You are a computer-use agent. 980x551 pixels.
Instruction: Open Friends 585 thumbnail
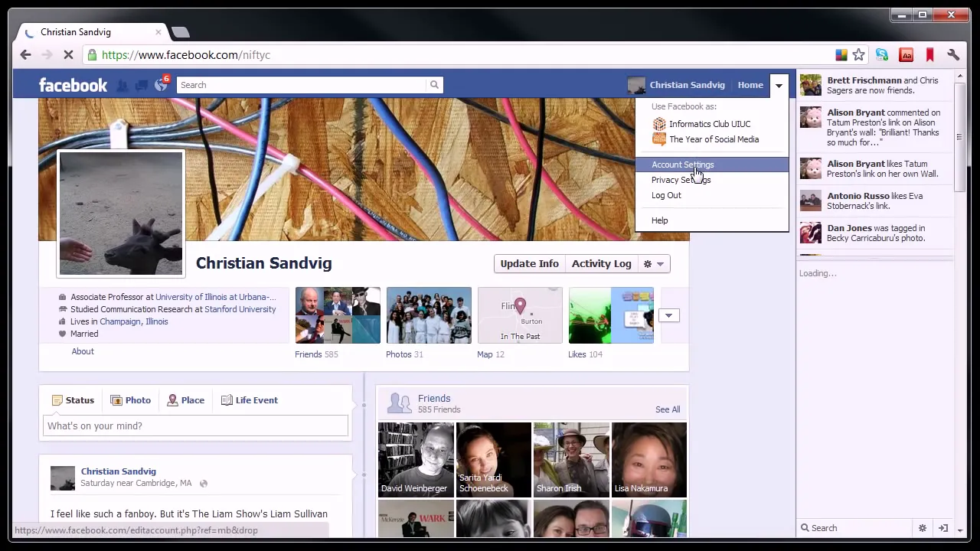point(338,315)
